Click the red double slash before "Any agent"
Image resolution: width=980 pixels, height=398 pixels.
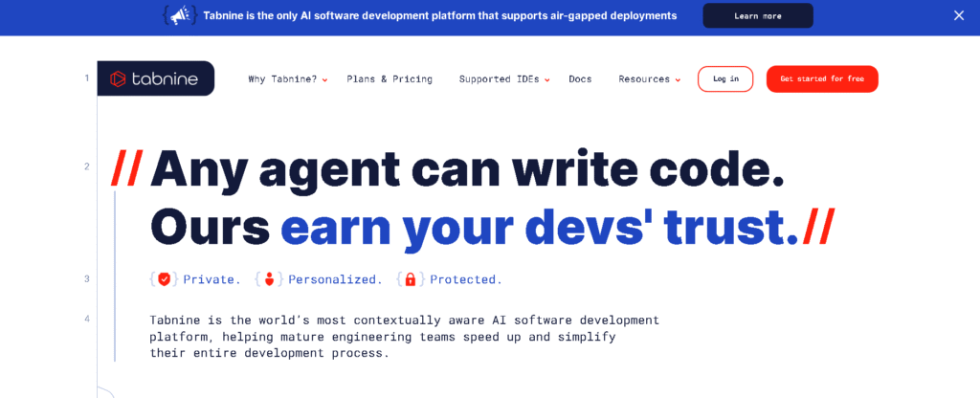pyautogui.click(x=126, y=169)
